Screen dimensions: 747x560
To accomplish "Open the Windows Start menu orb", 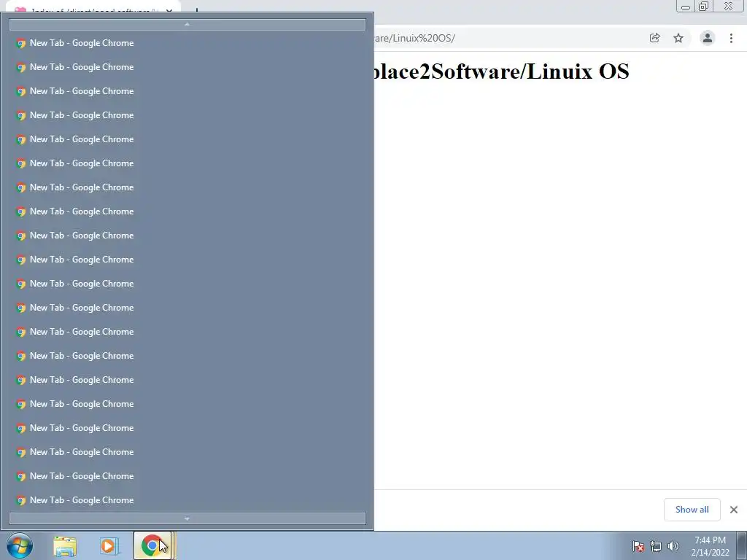I will click(20, 545).
